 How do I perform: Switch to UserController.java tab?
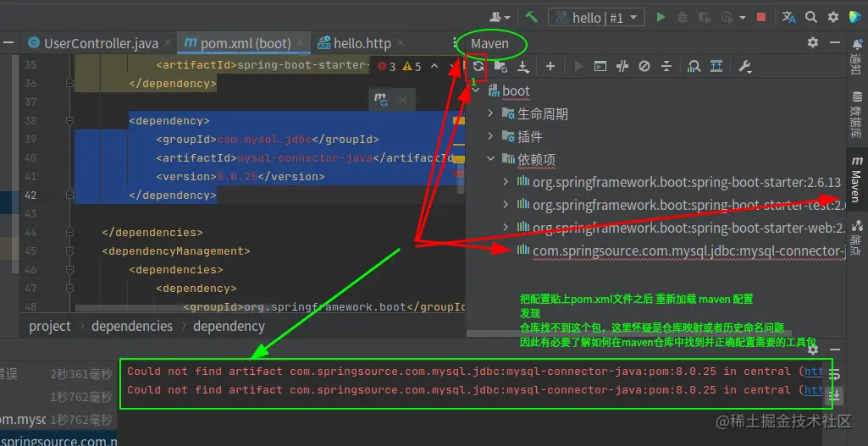point(93,43)
